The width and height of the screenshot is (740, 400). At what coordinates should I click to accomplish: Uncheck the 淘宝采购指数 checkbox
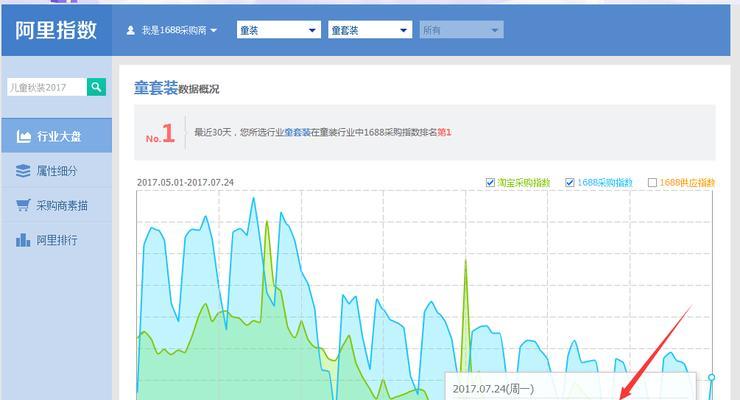pos(490,183)
